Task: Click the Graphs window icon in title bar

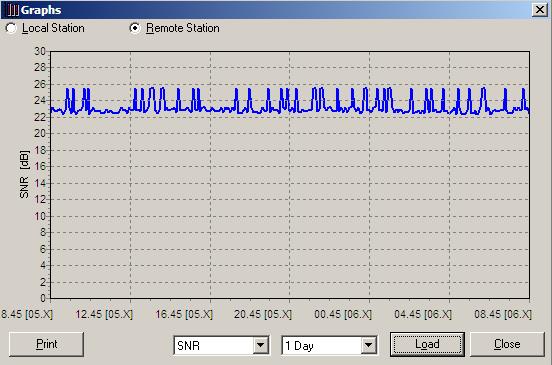Action: tap(13, 10)
